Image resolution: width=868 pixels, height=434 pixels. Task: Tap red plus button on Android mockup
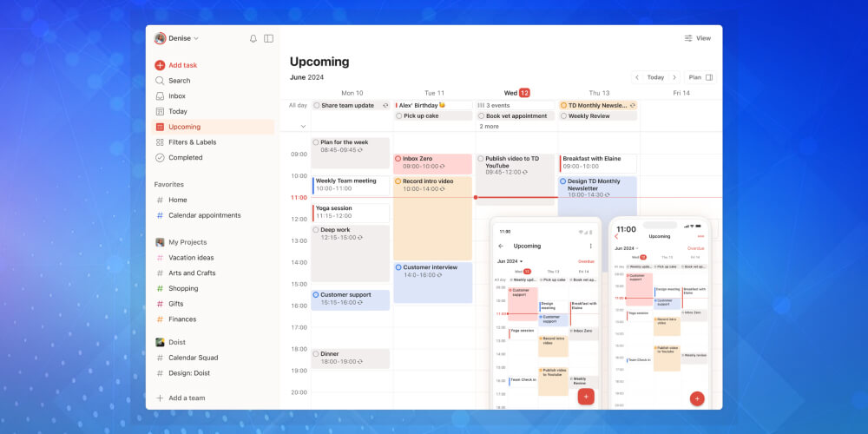tap(586, 397)
